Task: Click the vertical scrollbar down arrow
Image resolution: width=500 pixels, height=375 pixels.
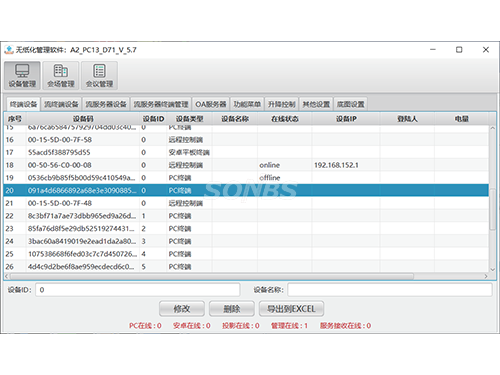Action: pyautogui.click(x=492, y=269)
